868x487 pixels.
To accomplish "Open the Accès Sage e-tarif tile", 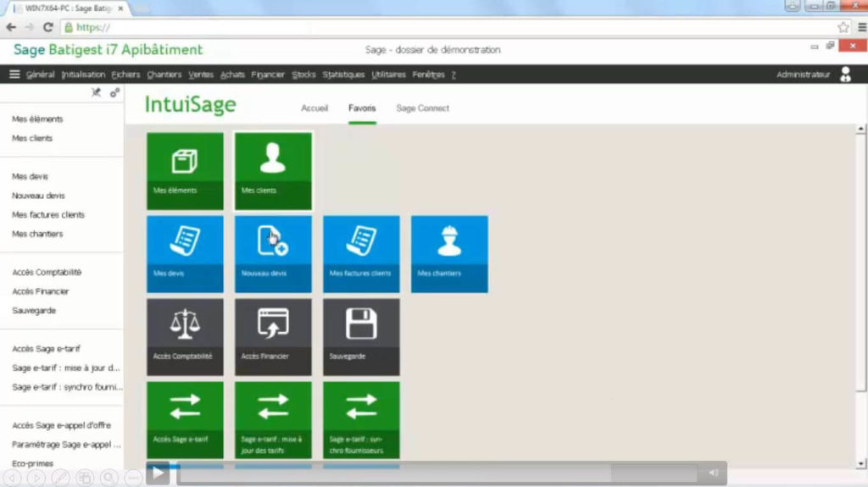I will (x=185, y=419).
